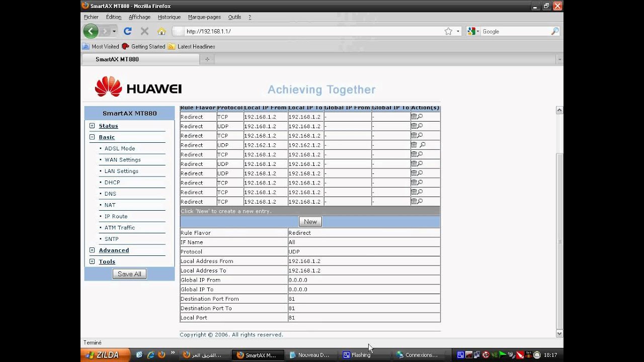Switch to the Nouveau D... taskbar window
Viewport: 644px width, 362px height.
[x=311, y=355]
